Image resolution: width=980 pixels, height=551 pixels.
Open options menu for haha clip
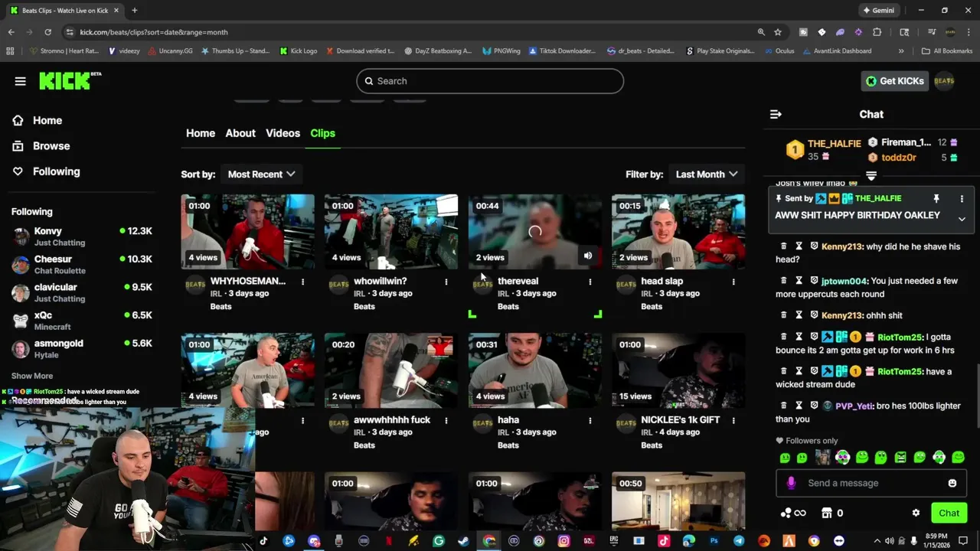pyautogui.click(x=590, y=420)
